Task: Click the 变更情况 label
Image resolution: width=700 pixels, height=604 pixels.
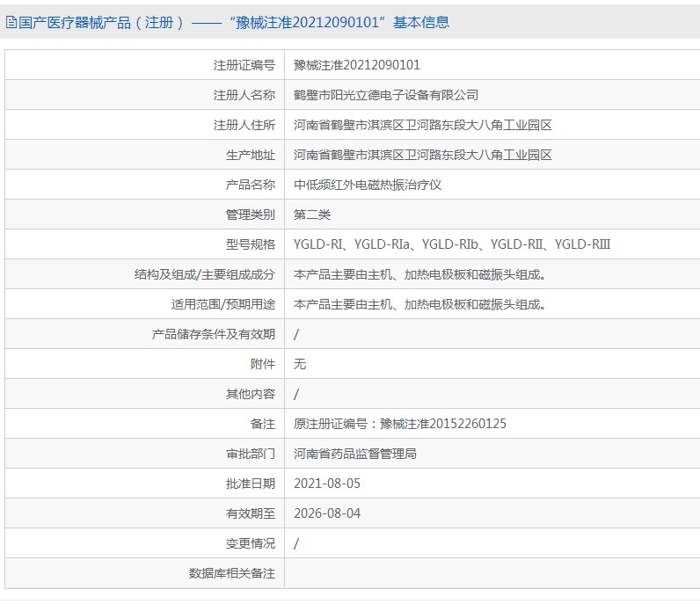Action: [251, 543]
